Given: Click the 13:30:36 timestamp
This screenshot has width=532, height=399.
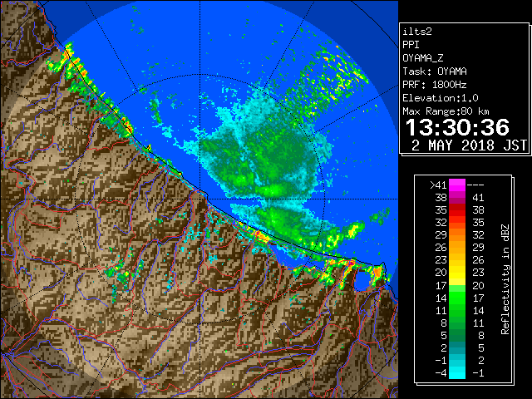Looking at the screenshot, I should 457,127.
